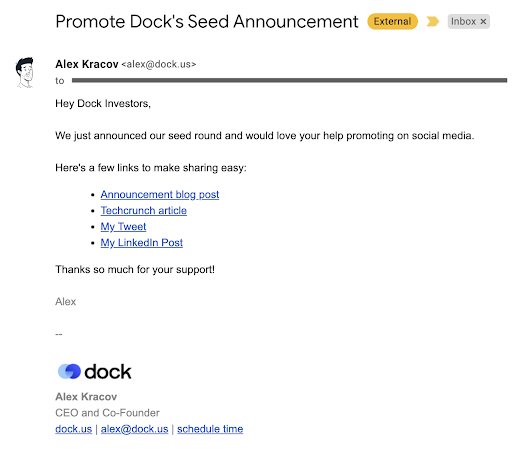Click the email subject Promote Dock's Seed Announcement
512x449 pixels.
207,22
